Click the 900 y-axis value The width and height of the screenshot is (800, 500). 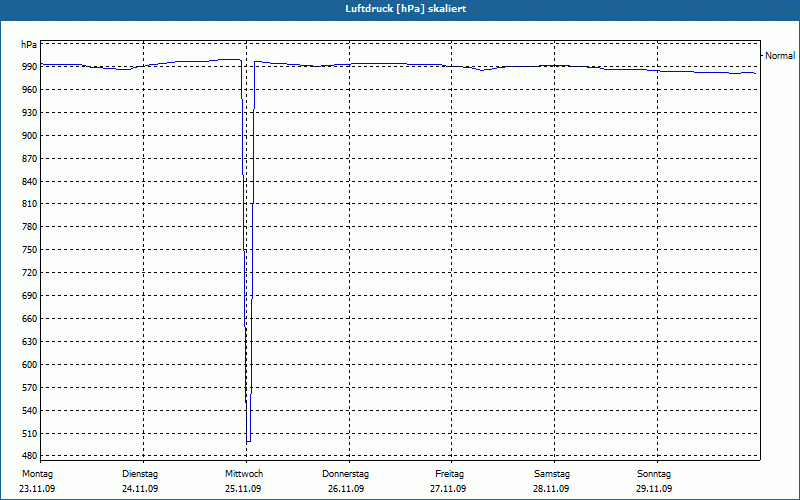[x=29, y=135]
